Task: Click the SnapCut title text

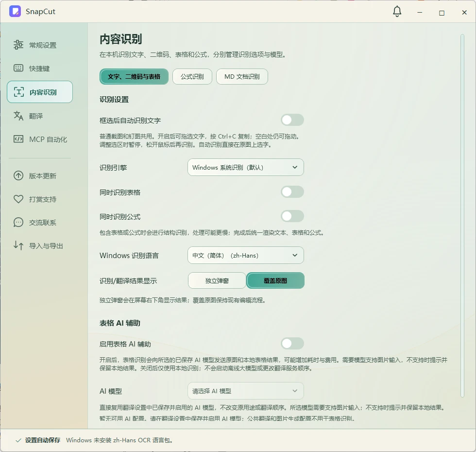Action: [x=40, y=12]
